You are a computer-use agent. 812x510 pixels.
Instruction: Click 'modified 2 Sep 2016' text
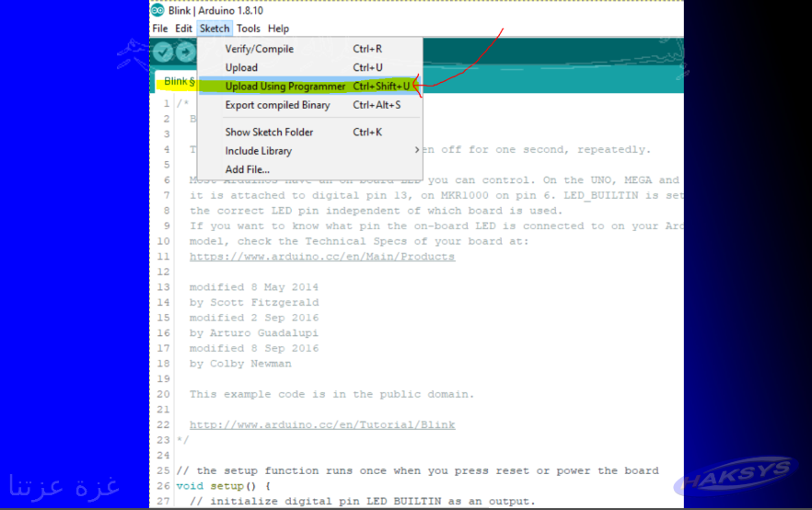coord(254,318)
